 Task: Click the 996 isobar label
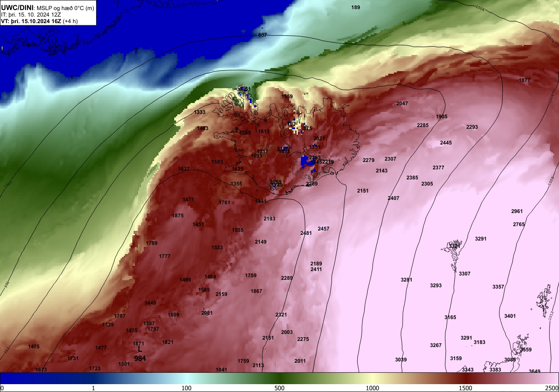click(6, 284)
